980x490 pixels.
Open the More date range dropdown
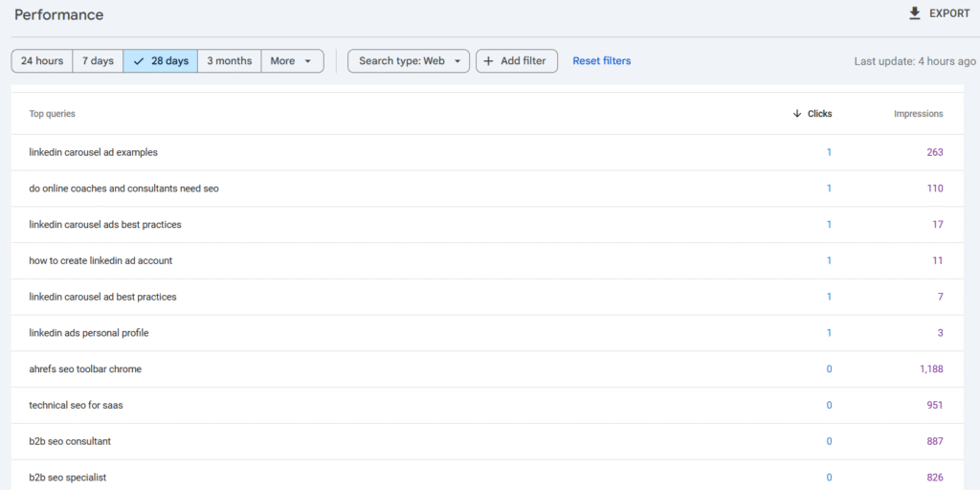[292, 61]
